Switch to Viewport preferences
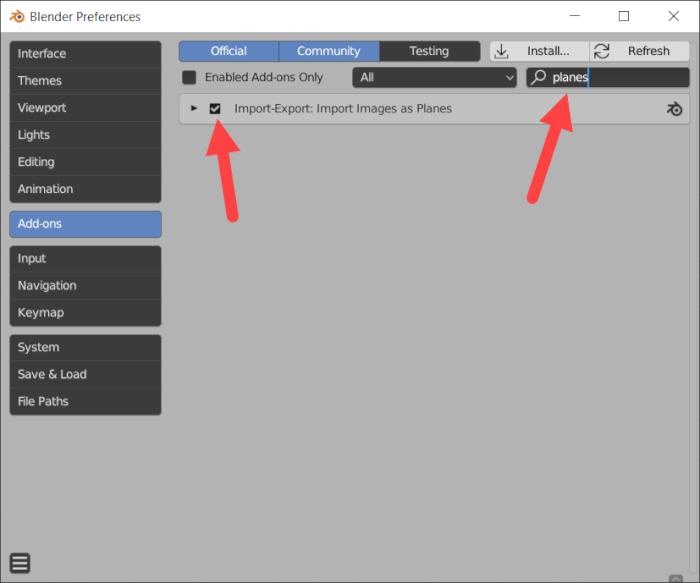The image size is (700, 583). (85, 108)
